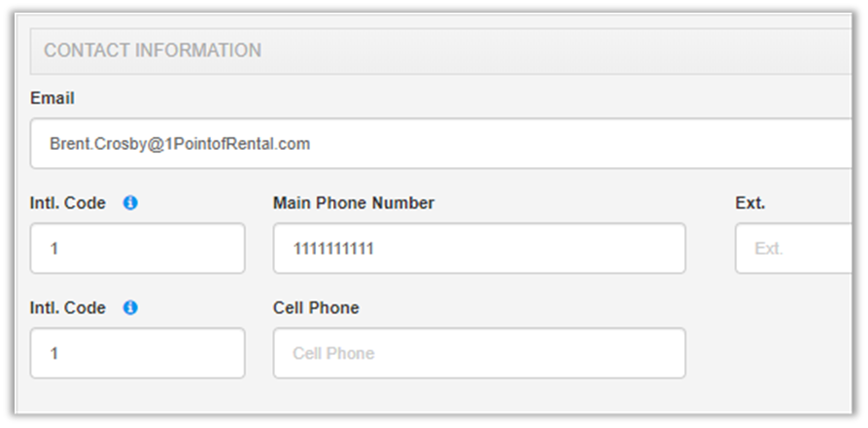This screenshot has height=428, width=868.
Task: Click info icon beside Cell Phone Intl. Code
Action: click(x=130, y=307)
